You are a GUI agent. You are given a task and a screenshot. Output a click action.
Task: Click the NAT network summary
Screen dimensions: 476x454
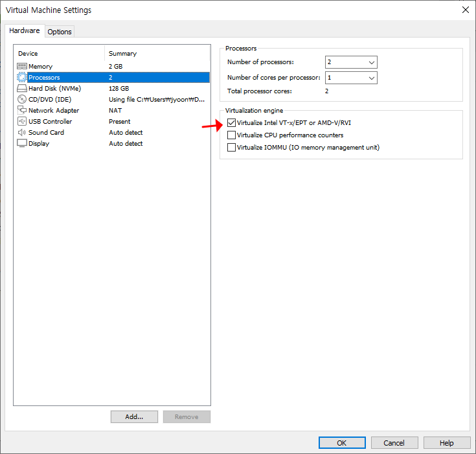click(115, 111)
